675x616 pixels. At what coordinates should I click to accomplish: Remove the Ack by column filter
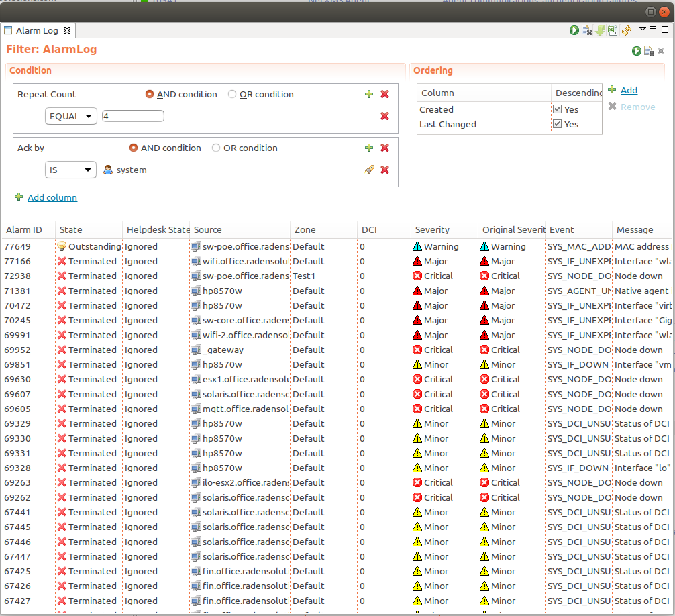[x=384, y=148]
